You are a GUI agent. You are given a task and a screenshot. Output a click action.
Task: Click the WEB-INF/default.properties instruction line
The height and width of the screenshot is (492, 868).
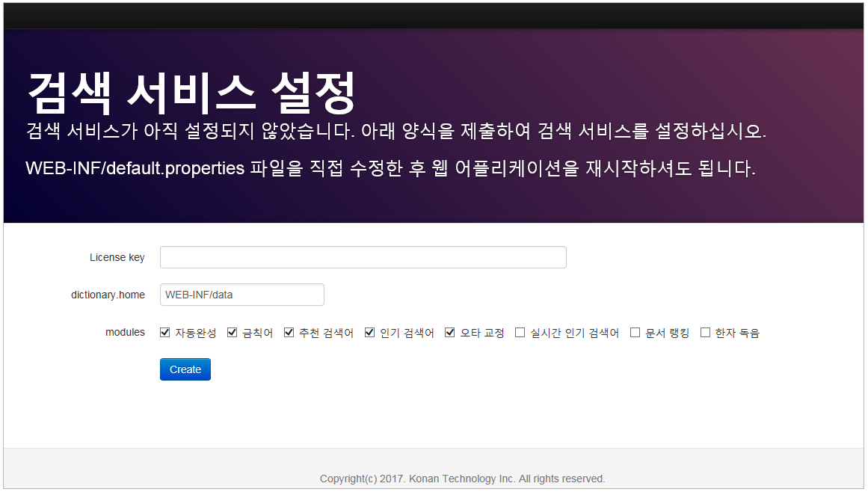click(390, 168)
